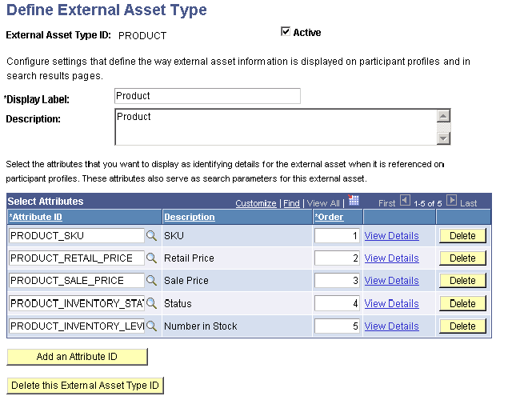Click the download to spreadsheet grid icon

(353, 200)
